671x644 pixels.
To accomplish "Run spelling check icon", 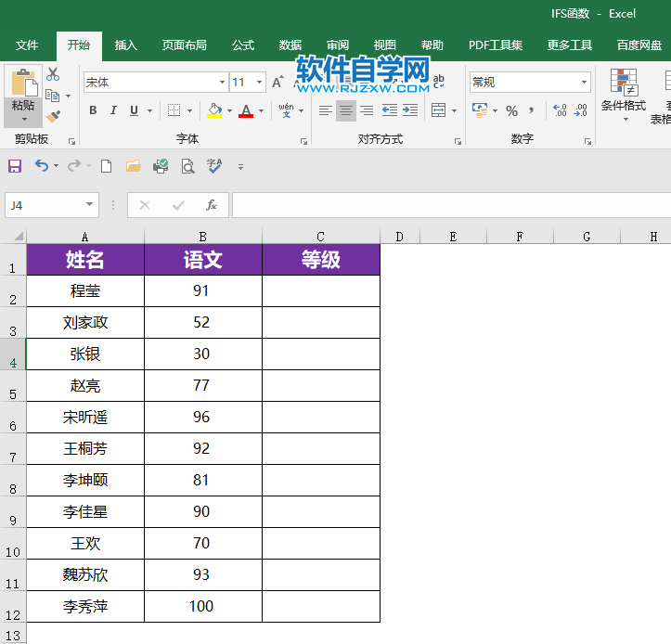I will coord(214,166).
